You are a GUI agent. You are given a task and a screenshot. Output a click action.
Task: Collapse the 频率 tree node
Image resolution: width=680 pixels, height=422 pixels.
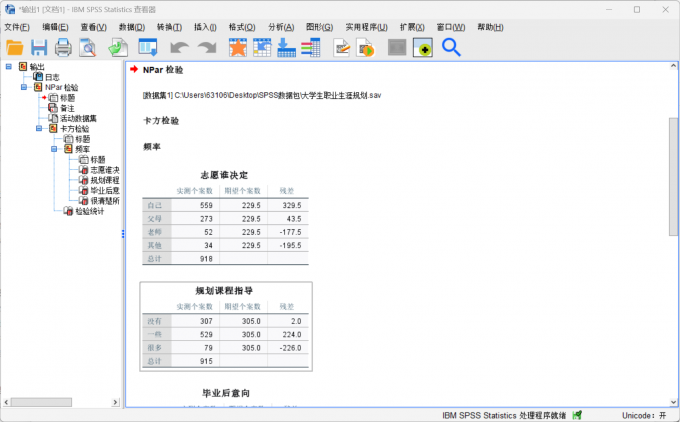(54, 149)
